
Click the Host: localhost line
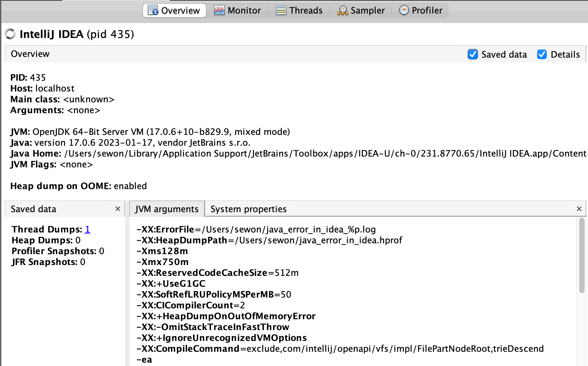(42, 88)
